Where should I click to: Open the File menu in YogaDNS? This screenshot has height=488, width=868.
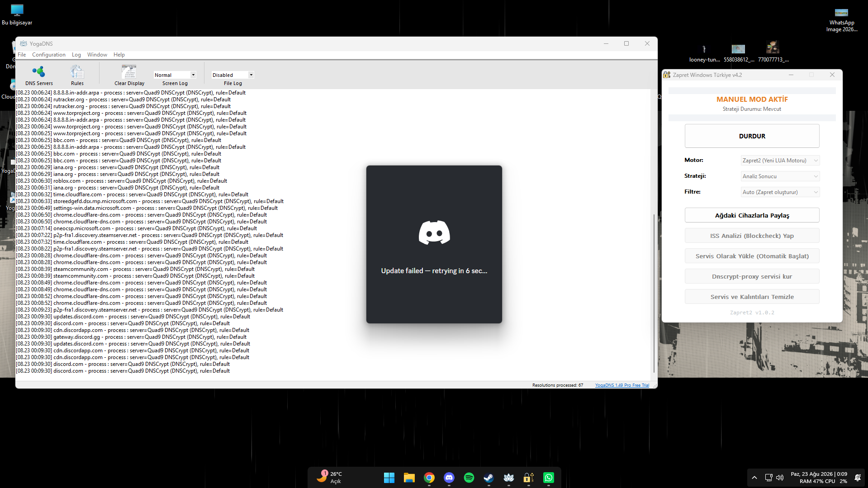click(x=22, y=55)
